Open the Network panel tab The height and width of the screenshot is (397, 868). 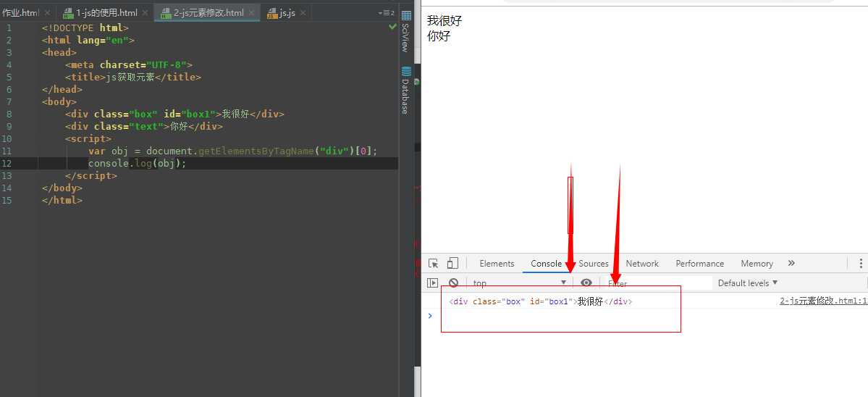point(642,264)
